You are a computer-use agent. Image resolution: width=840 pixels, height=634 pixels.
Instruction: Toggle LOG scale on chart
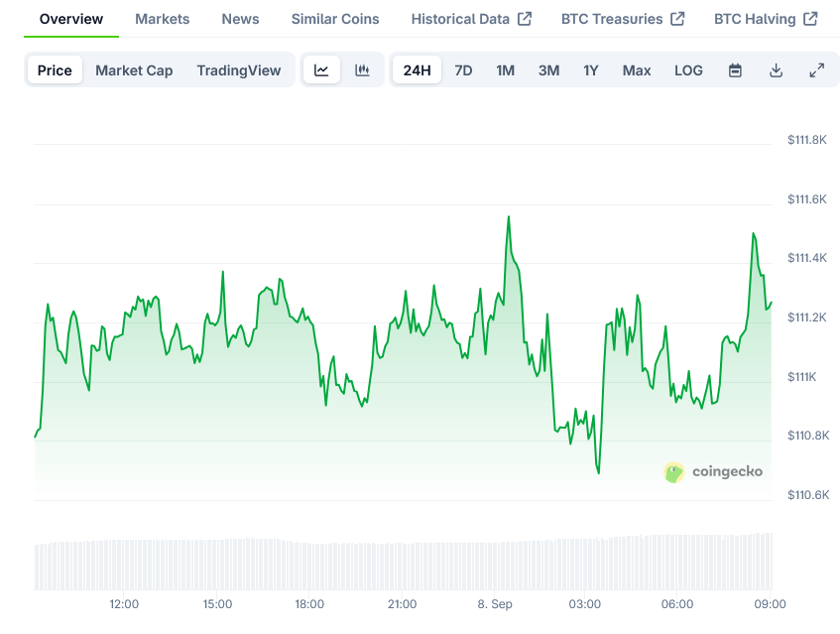[688, 70]
